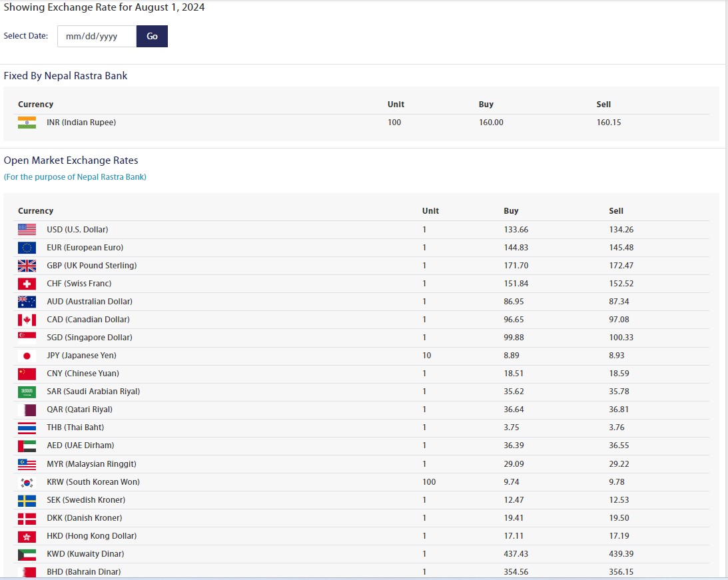Click the SGD (Singapore Dollar) currency name
Screen dimensions: 728x580
(89, 338)
